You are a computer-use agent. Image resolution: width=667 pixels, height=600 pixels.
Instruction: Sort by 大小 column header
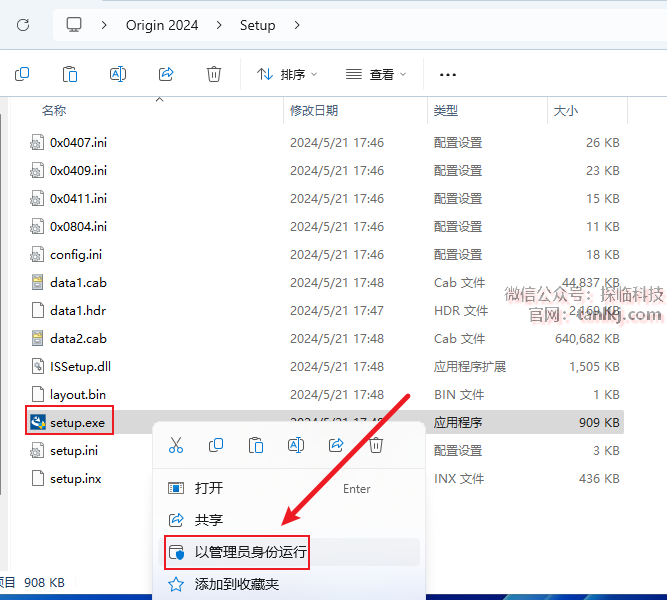[x=566, y=111]
